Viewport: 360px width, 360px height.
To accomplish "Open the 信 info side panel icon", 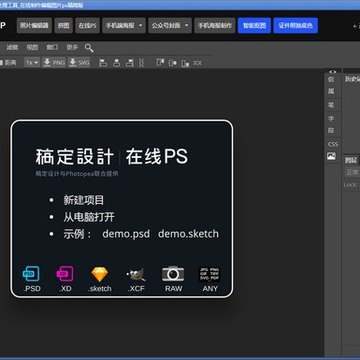I will click(x=331, y=79).
